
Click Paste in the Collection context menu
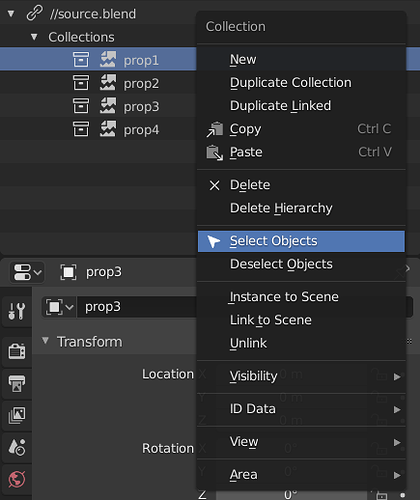[301, 152]
